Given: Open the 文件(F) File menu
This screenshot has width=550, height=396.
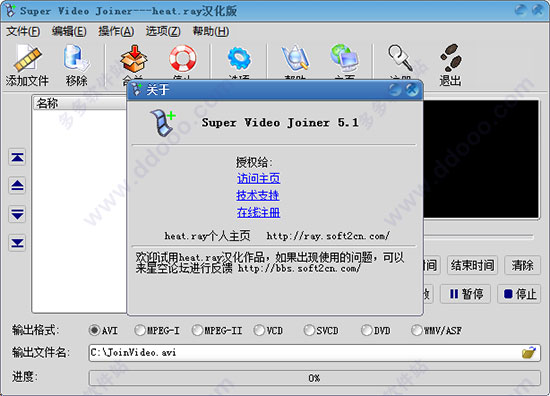Looking at the screenshot, I should point(23,32).
